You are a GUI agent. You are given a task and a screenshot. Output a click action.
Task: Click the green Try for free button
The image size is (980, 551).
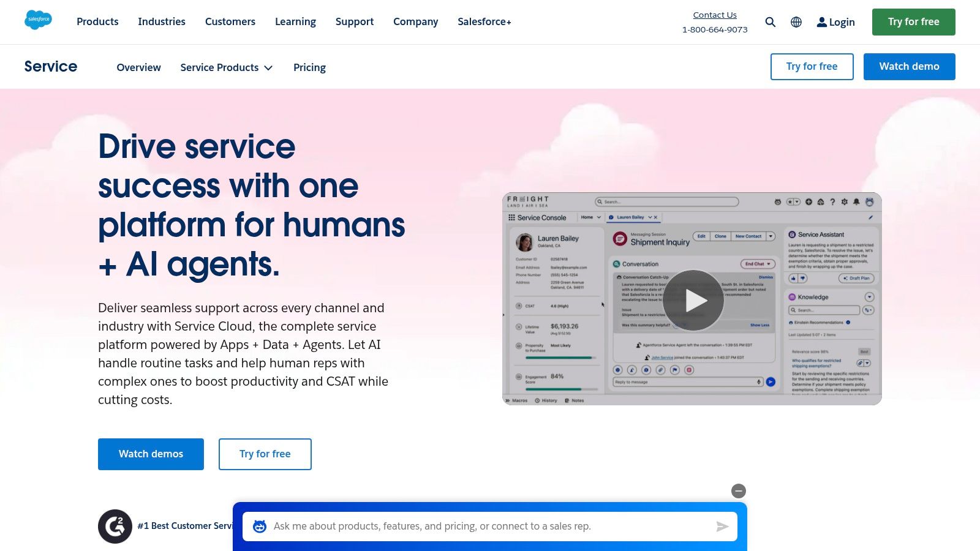click(914, 22)
